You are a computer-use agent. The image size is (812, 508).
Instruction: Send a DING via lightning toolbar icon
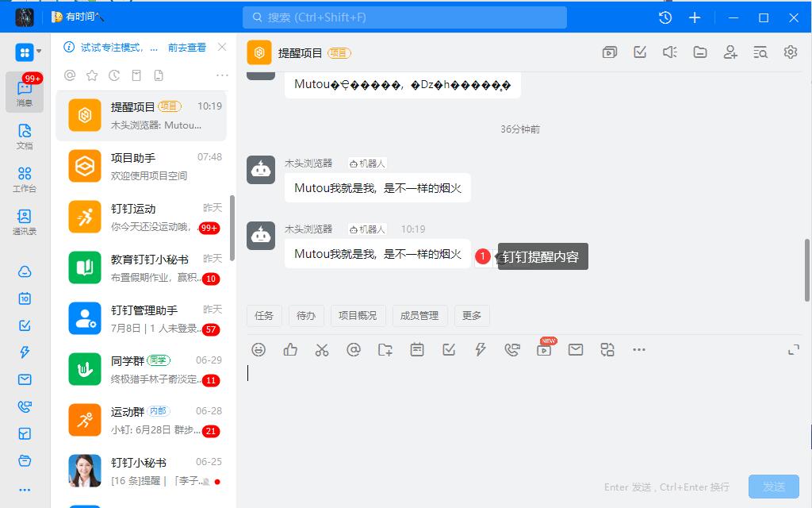point(481,350)
